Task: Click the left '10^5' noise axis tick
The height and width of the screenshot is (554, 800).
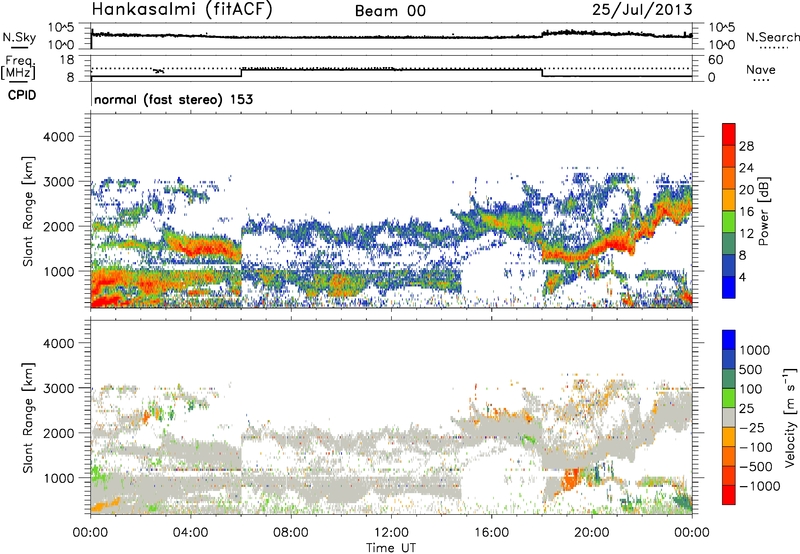Action: click(x=61, y=28)
